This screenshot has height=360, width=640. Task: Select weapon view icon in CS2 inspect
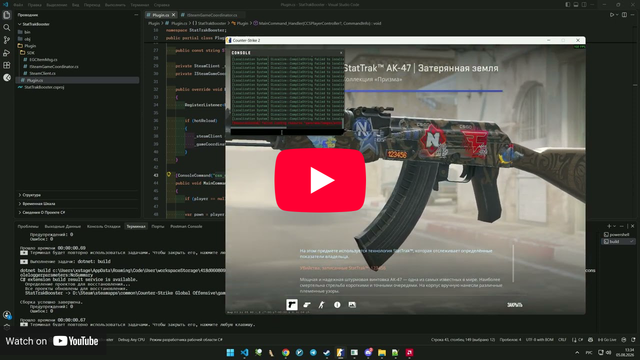[x=291, y=304]
